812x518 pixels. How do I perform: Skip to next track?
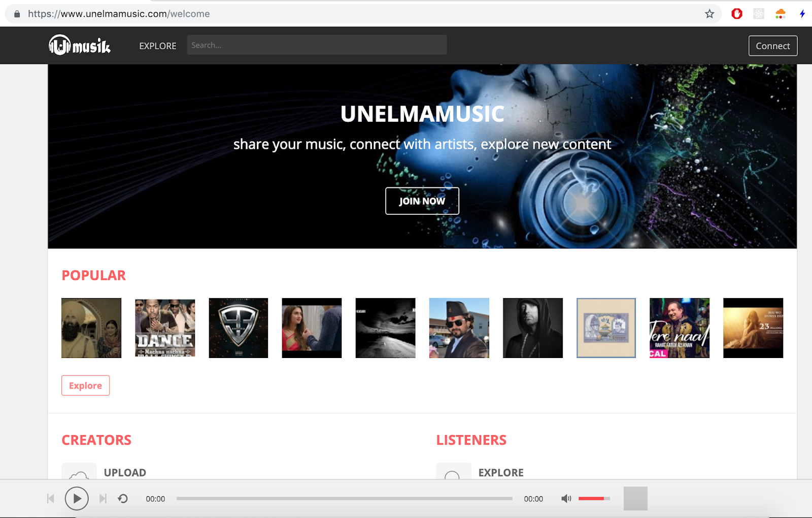coord(103,499)
